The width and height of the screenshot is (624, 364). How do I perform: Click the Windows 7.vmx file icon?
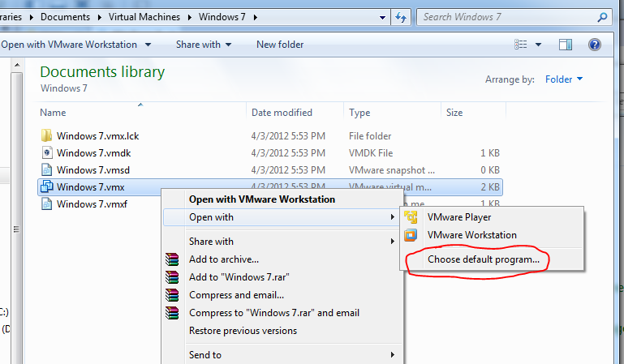[46, 186]
